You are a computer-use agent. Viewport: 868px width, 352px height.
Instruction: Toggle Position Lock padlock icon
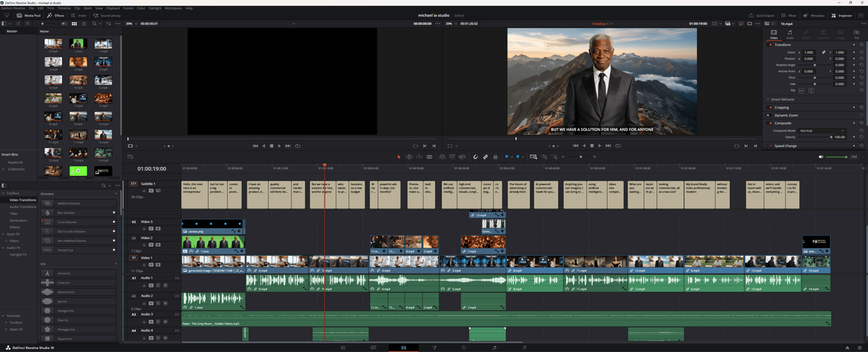point(495,157)
